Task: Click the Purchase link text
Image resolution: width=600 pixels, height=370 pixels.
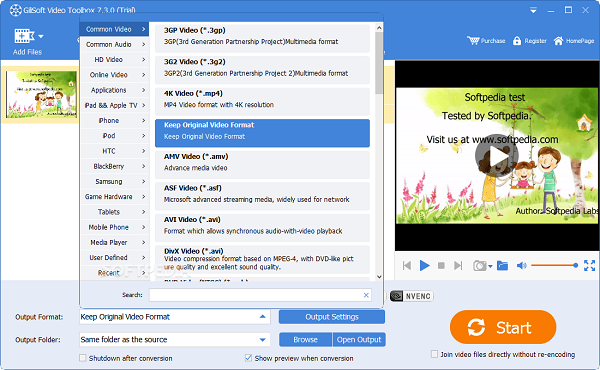Action: 493,41
